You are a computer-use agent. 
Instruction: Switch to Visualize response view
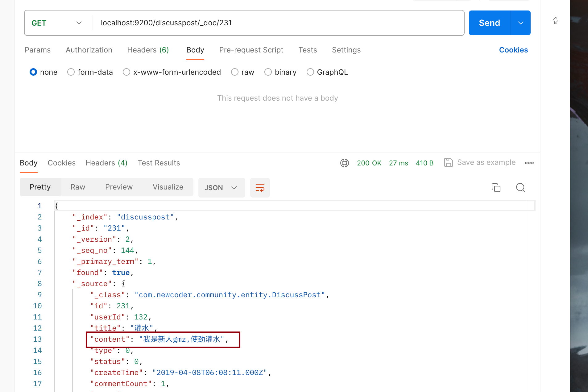(168, 187)
